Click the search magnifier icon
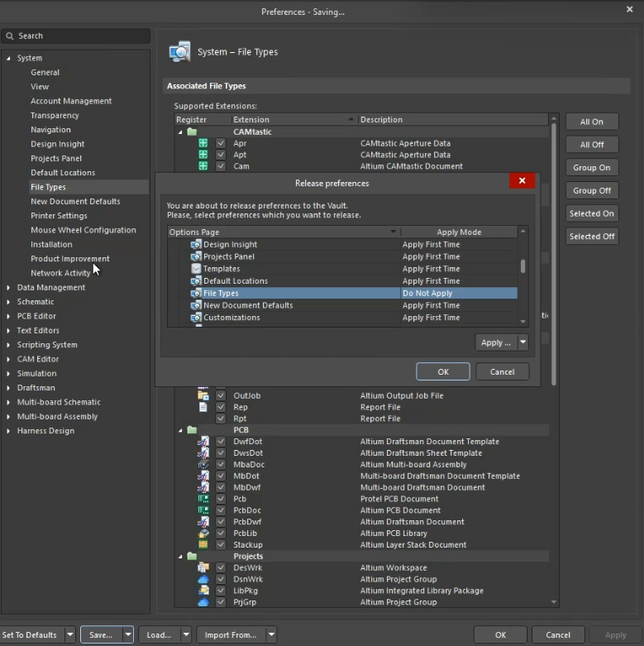The height and width of the screenshot is (646, 644). (x=9, y=36)
